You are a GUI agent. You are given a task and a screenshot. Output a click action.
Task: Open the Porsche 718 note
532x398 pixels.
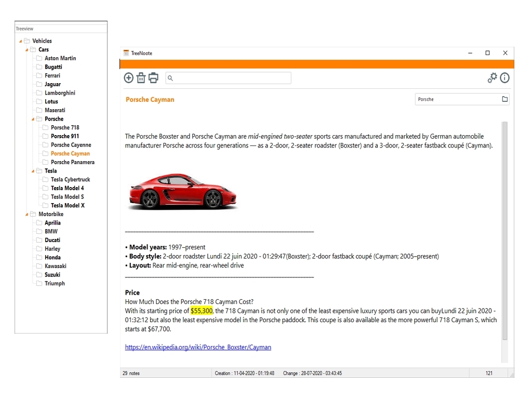click(x=65, y=128)
